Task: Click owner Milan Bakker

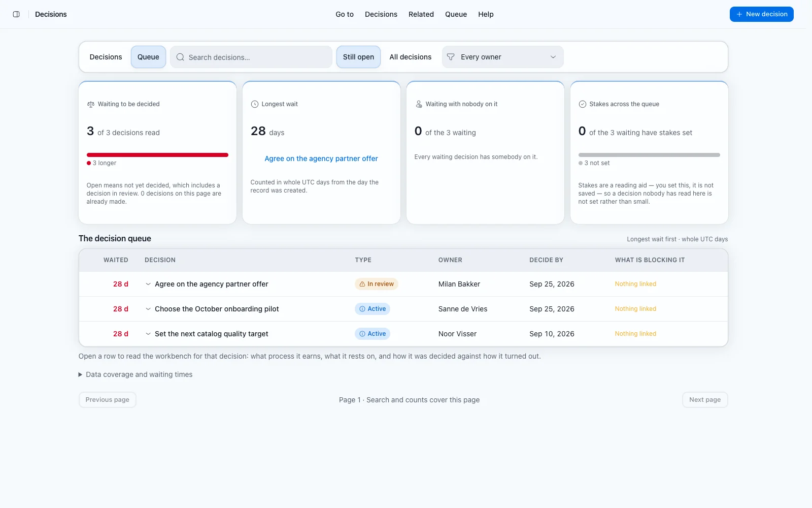Action: coord(459,284)
